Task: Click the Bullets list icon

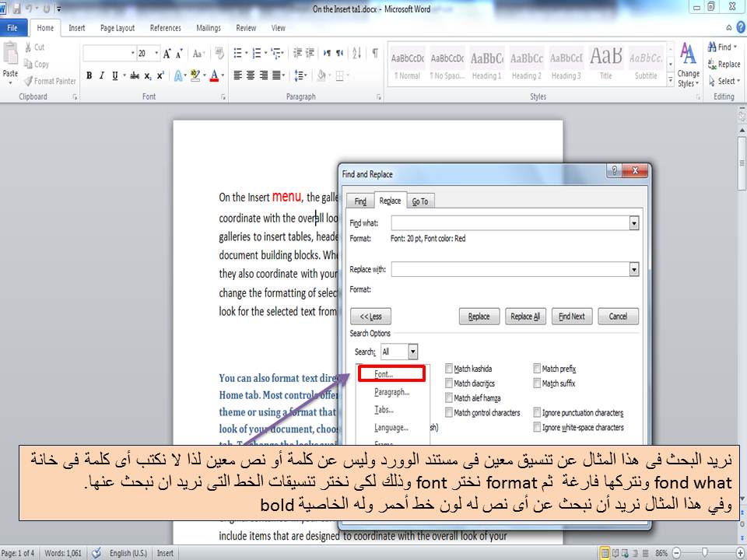Action: [x=237, y=54]
